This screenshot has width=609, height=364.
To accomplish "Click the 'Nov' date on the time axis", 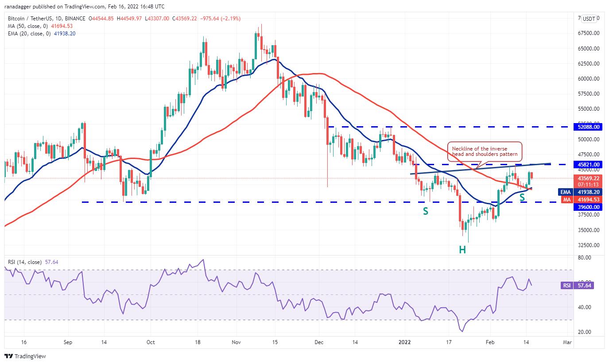I will [x=237, y=342].
